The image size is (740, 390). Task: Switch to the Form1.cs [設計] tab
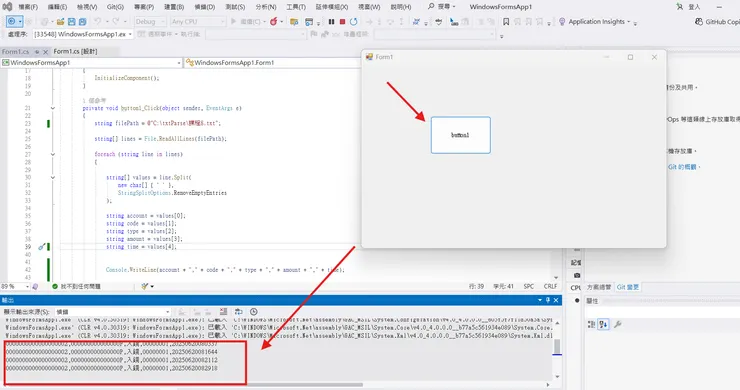coord(75,51)
